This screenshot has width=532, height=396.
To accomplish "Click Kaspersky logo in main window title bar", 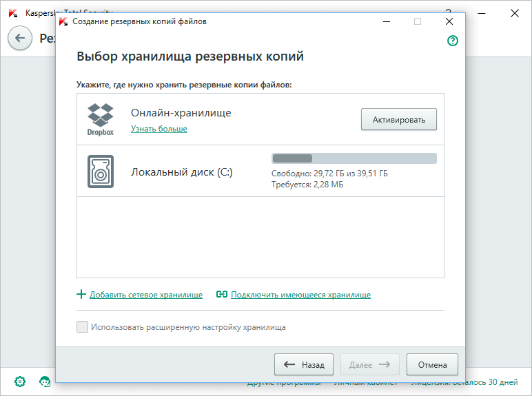I will click(x=13, y=13).
